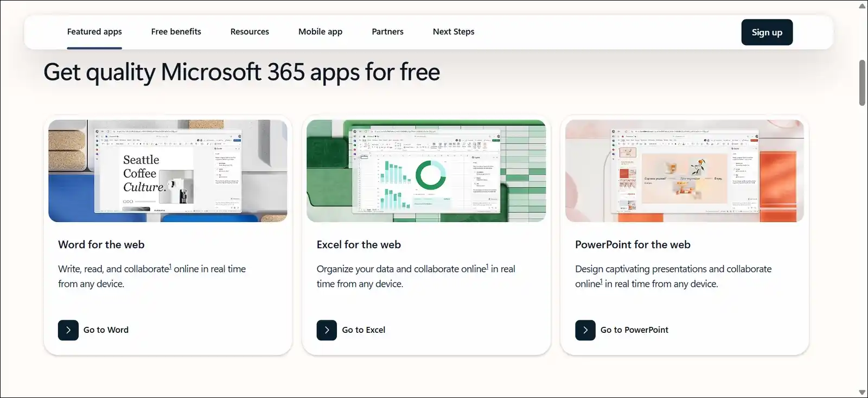Open the Featured apps tab
Image resolution: width=868 pixels, height=398 pixels.
tap(94, 31)
